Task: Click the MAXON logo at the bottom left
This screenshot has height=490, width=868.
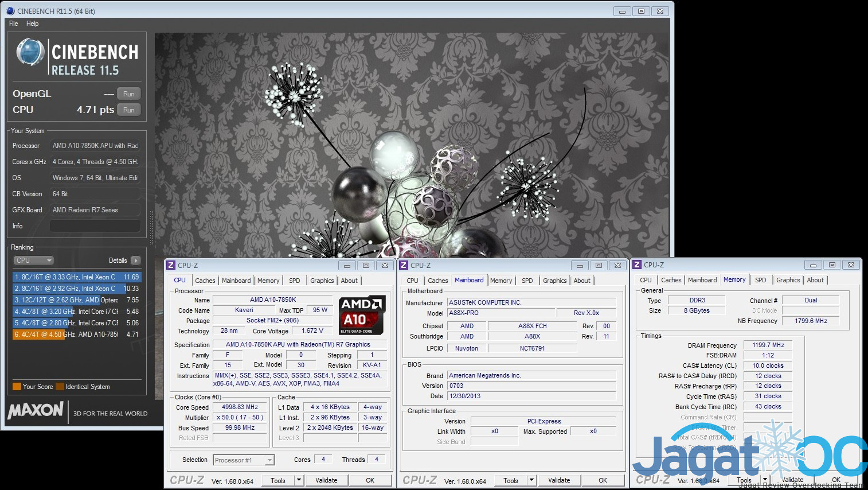Action: (36, 410)
